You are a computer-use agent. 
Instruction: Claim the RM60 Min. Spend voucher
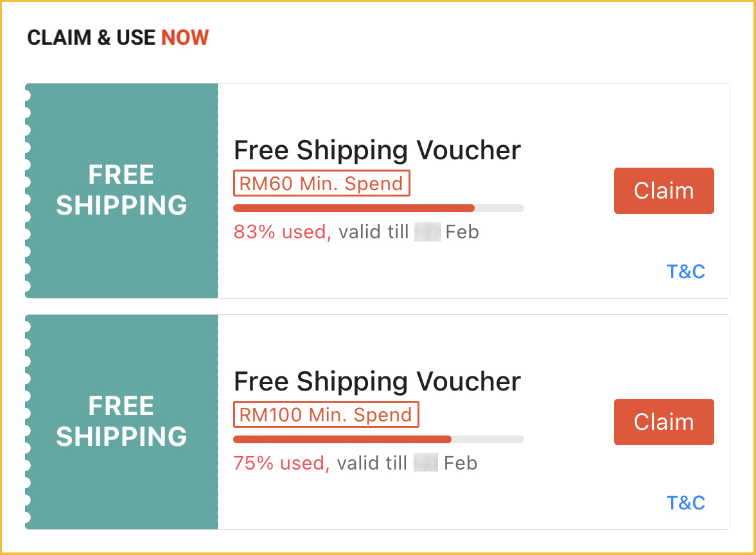click(664, 191)
